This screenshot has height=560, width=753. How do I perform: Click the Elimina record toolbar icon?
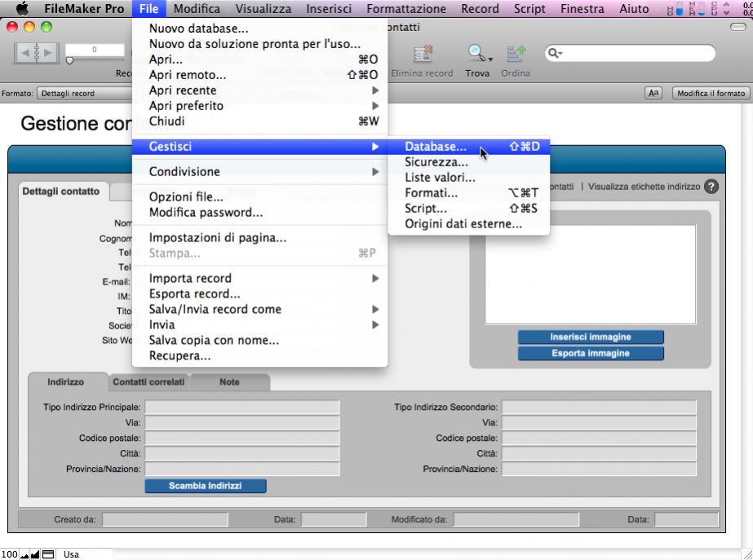point(422,55)
